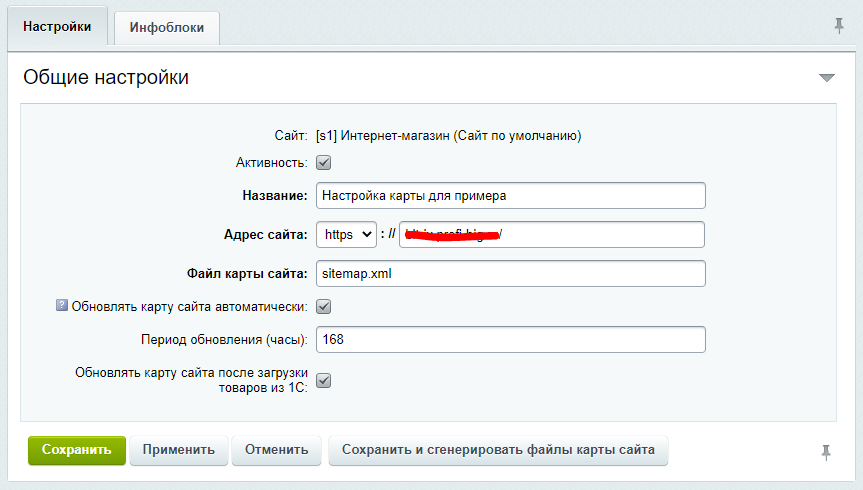
Task: Click the Период обновления (часы) label
Action: 226,341
